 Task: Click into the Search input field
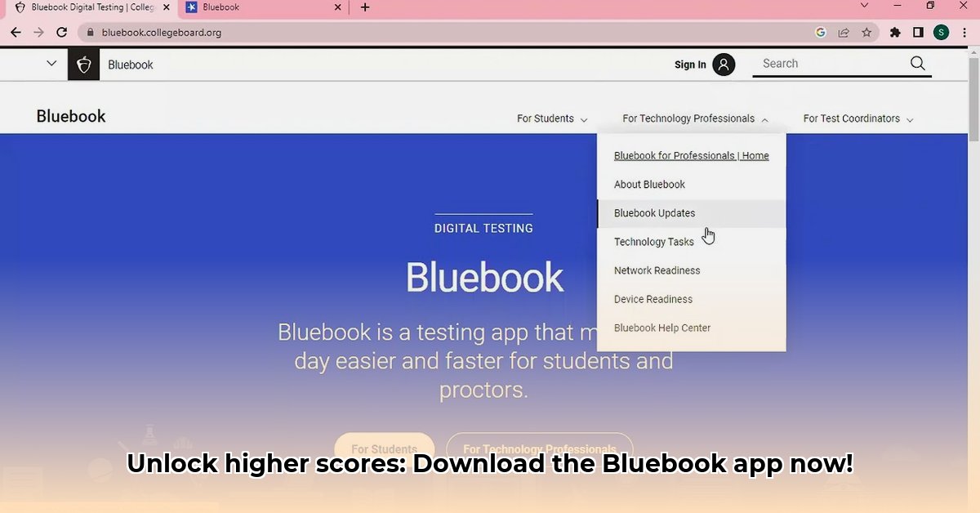[829, 64]
